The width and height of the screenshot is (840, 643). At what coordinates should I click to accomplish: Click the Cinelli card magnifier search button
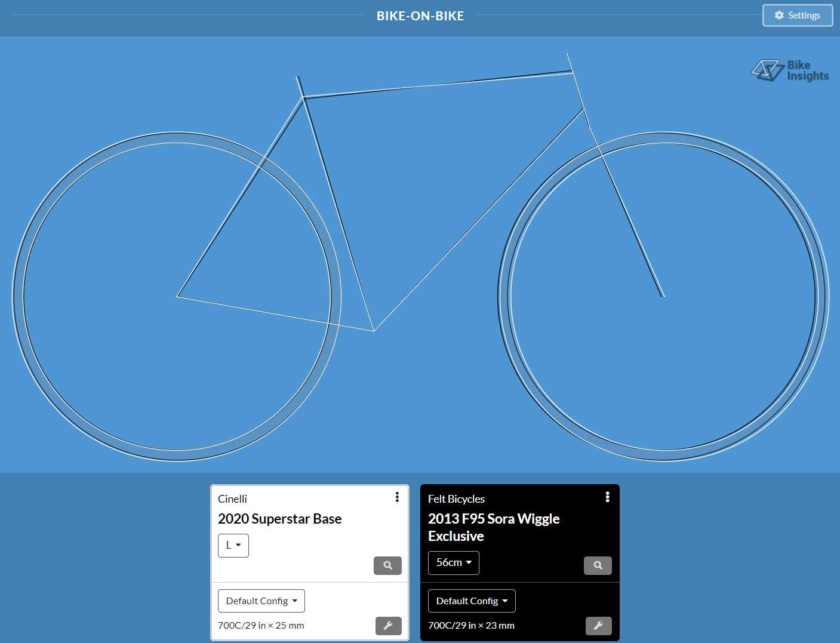387,565
